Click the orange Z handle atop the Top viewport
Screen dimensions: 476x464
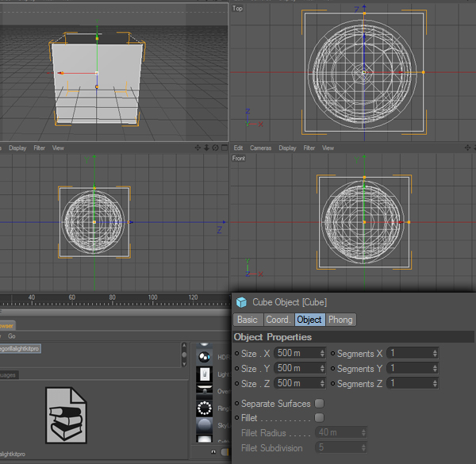point(364,13)
